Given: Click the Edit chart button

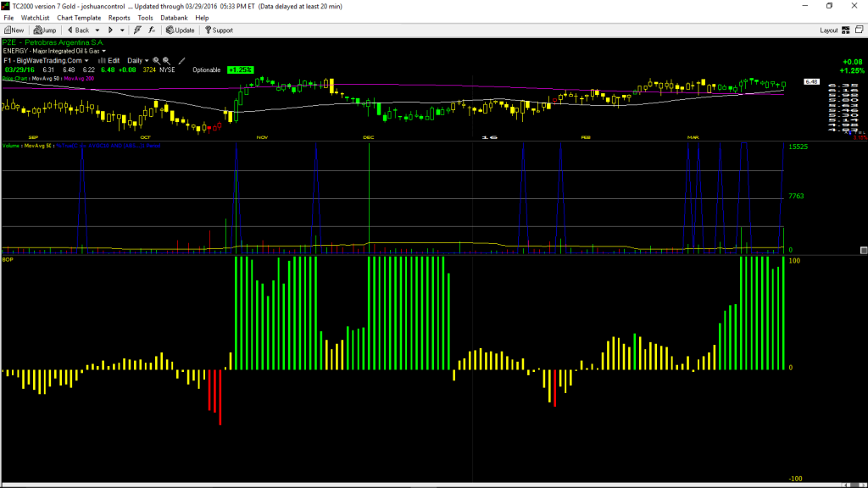Looking at the screenshot, I should click(x=109, y=60).
